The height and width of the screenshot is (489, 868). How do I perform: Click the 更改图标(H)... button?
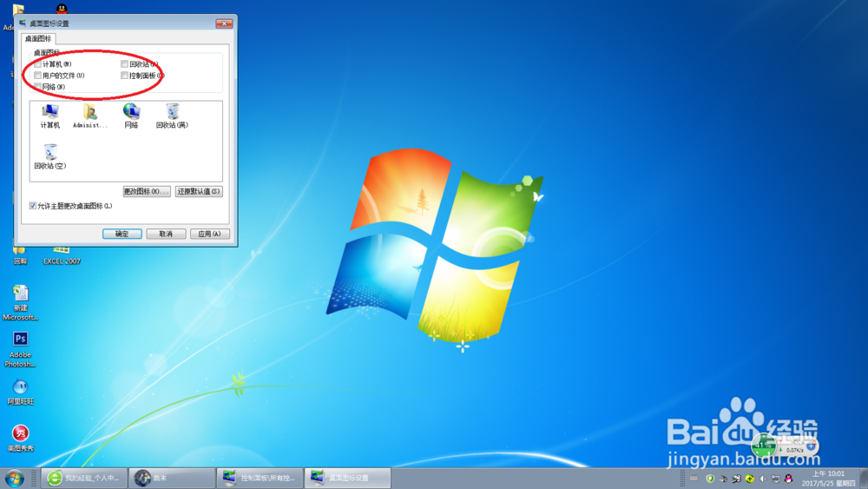pos(146,191)
